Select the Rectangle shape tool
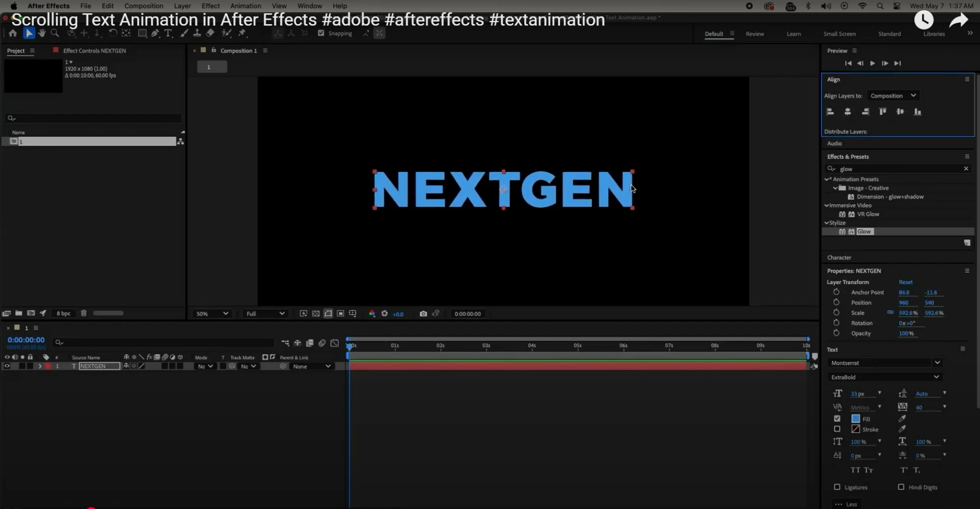Image resolution: width=980 pixels, height=509 pixels. click(x=142, y=33)
